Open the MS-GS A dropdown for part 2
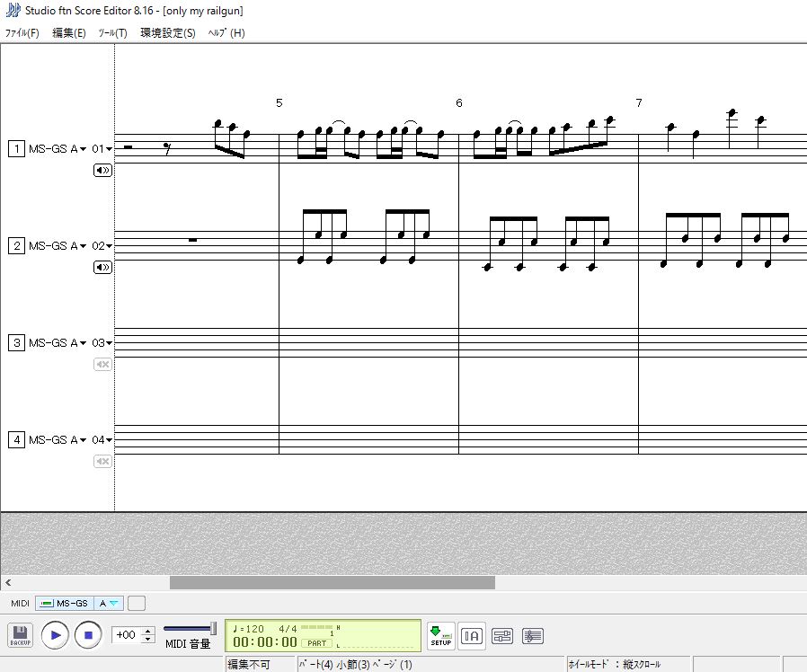The width and height of the screenshot is (807, 672). [58, 246]
